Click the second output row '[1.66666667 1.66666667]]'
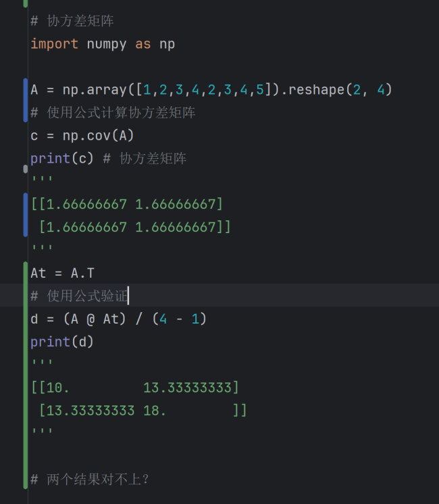 tap(134, 227)
